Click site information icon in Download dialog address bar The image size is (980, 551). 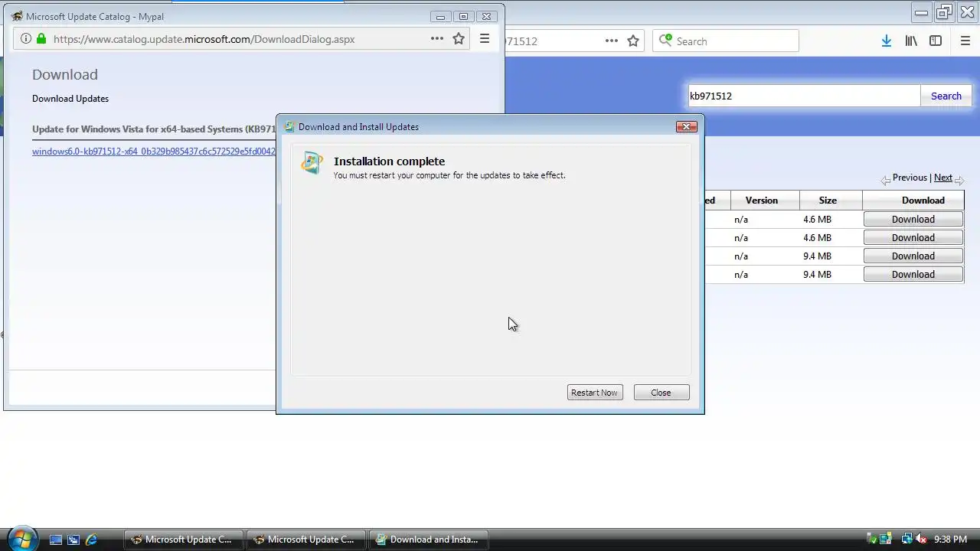tap(25, 38)
